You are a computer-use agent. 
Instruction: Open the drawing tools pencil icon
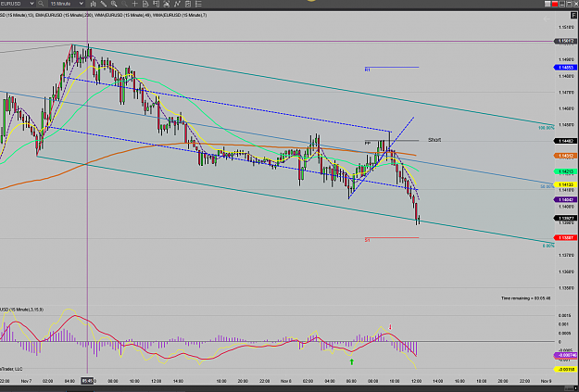click(104, 4)
